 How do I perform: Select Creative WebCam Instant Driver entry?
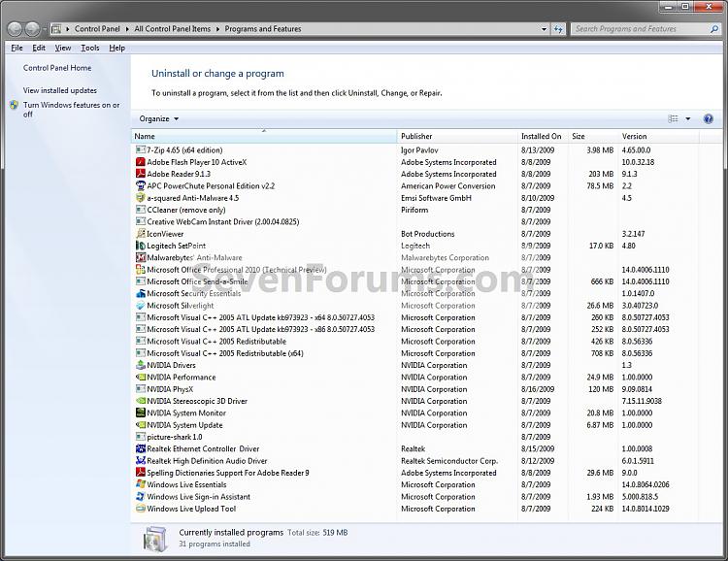(416, 222)
